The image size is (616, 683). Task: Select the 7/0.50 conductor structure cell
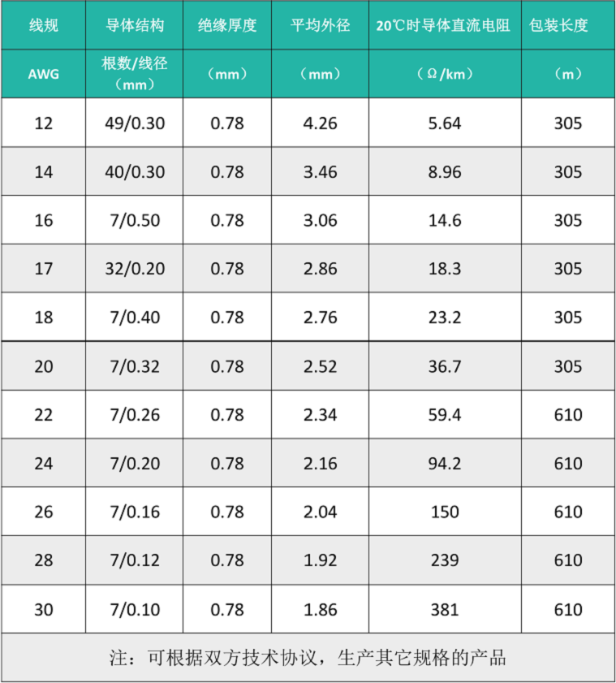(135, 220)
